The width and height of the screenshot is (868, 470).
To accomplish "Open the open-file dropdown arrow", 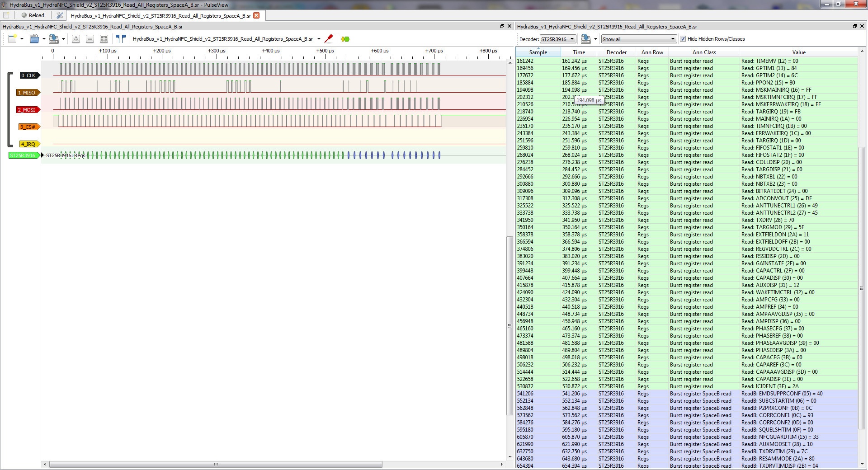I will point(44,39).
